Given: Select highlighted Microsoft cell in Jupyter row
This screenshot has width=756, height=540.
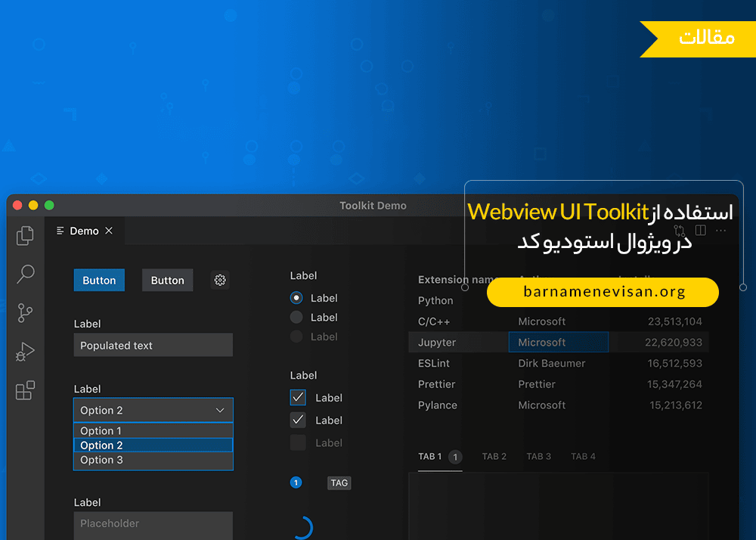Looking at the screenshot, I should coord(559,343).
